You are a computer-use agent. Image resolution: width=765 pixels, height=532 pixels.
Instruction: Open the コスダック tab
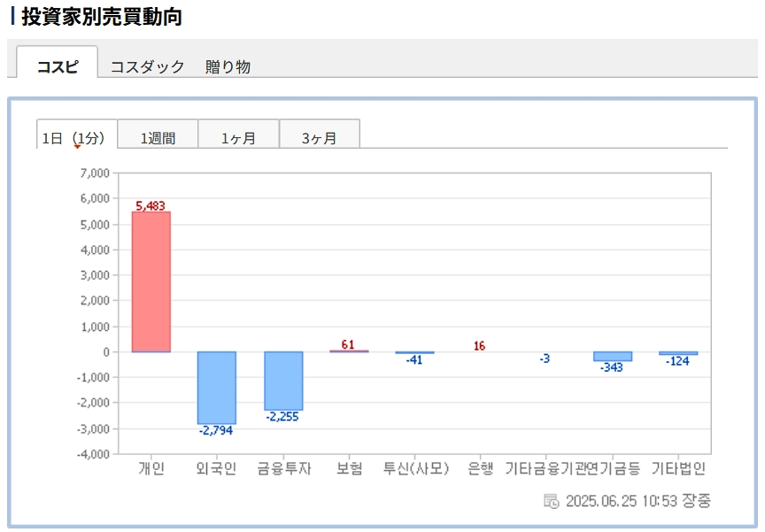[x=147, y=66]
